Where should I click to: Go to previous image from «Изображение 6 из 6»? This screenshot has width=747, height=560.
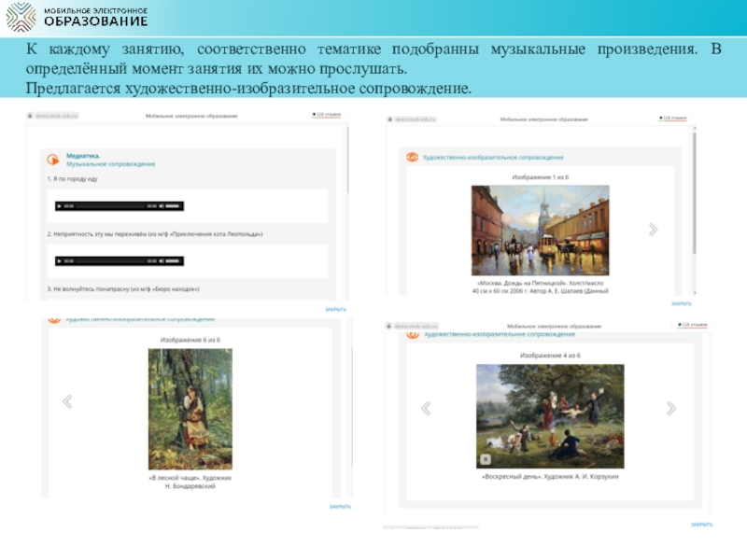(x=67, y=401)
